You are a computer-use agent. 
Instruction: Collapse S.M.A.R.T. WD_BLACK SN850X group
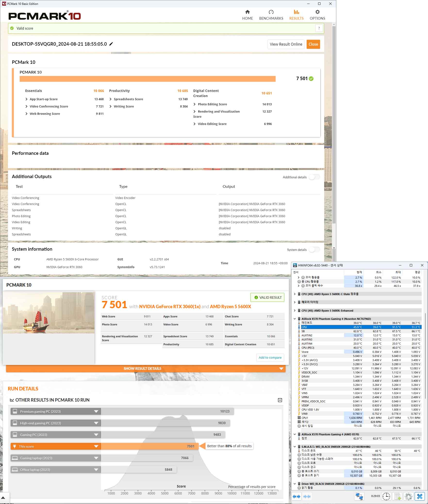295,447
